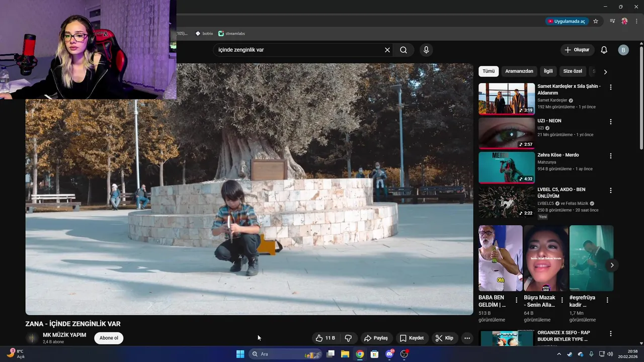Open Discord from the taskbar
Viewport: 644px width, 362px height.
point(389,354)
